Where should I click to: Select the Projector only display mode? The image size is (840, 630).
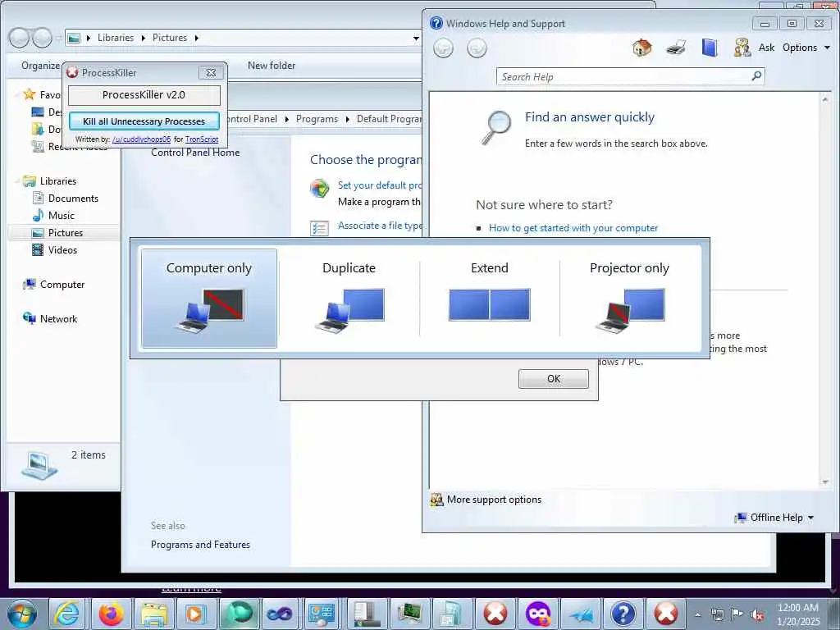(x=629, y=299)
